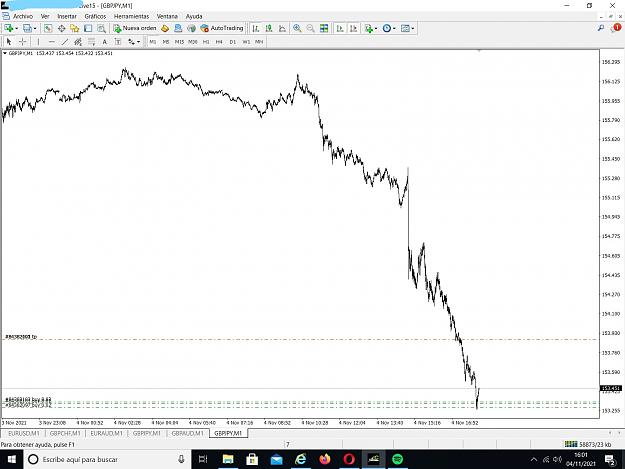625x469 pixels.
Task: Open a new chart with the toolbar icon
Action: 9,28
